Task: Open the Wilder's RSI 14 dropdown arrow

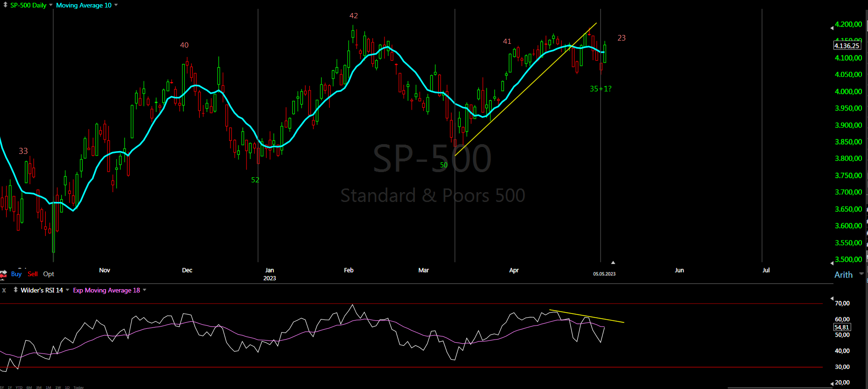Action: (67, 290)
